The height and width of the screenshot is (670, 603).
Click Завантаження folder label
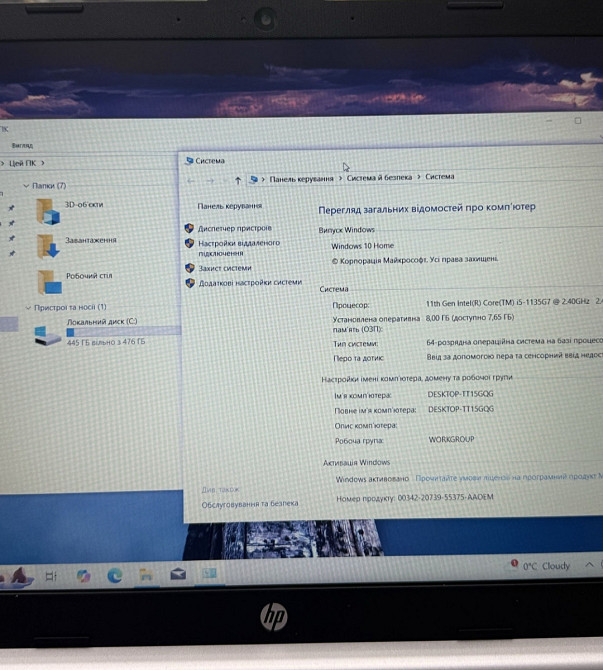[x=91, y=240]
